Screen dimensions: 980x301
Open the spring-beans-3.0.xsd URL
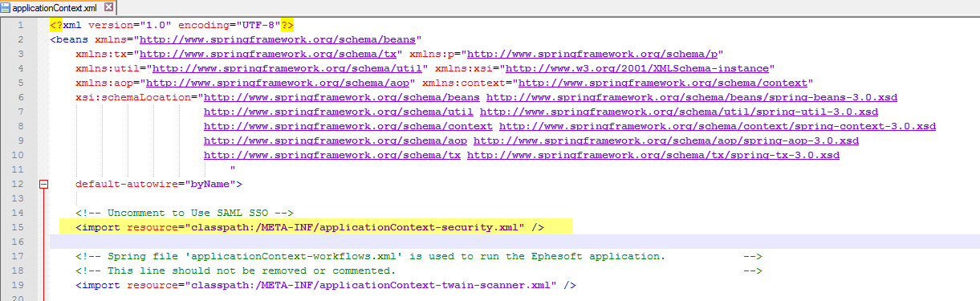tap(692, 97)
